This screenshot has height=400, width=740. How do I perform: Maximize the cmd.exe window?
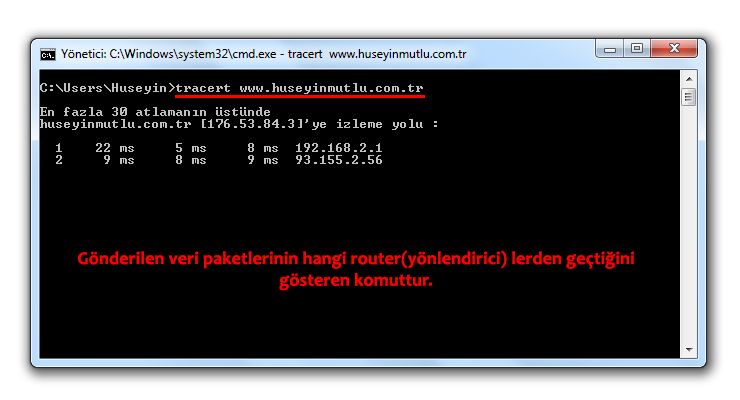coord(637,49)
